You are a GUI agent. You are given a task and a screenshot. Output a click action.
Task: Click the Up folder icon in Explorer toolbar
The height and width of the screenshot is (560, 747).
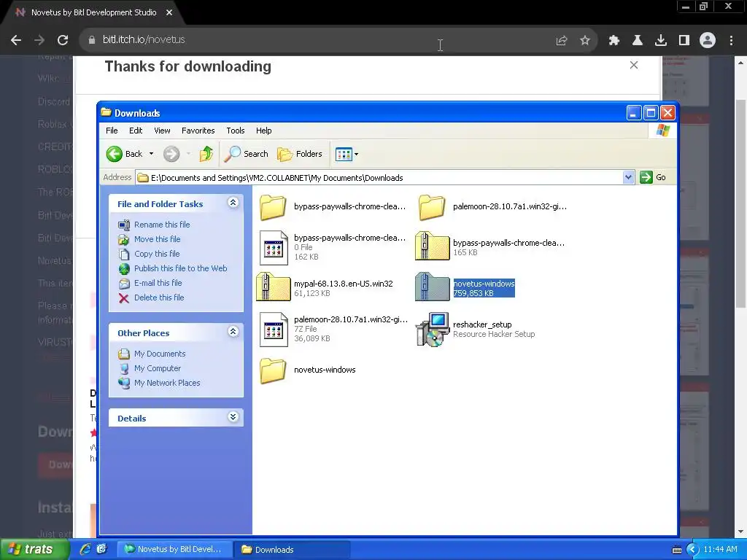206,154
